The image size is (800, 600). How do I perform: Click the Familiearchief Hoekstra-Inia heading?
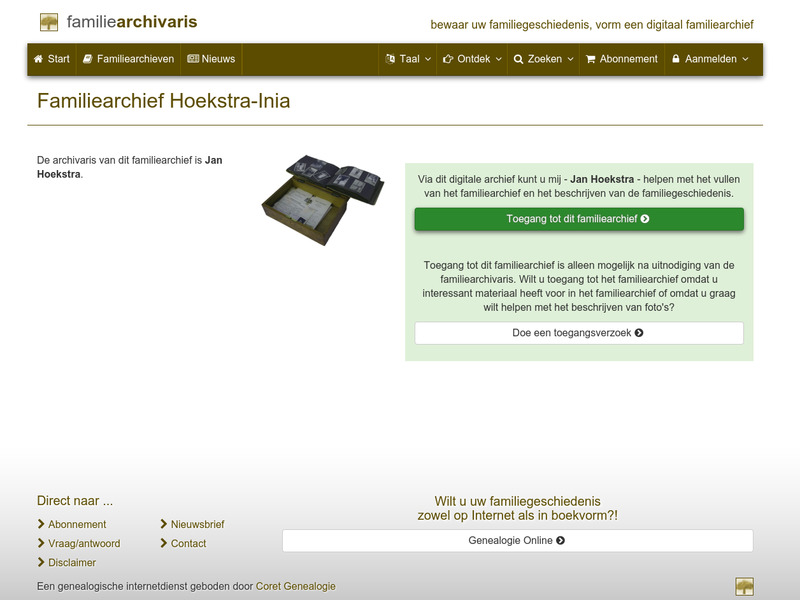[x=164, y=101]
